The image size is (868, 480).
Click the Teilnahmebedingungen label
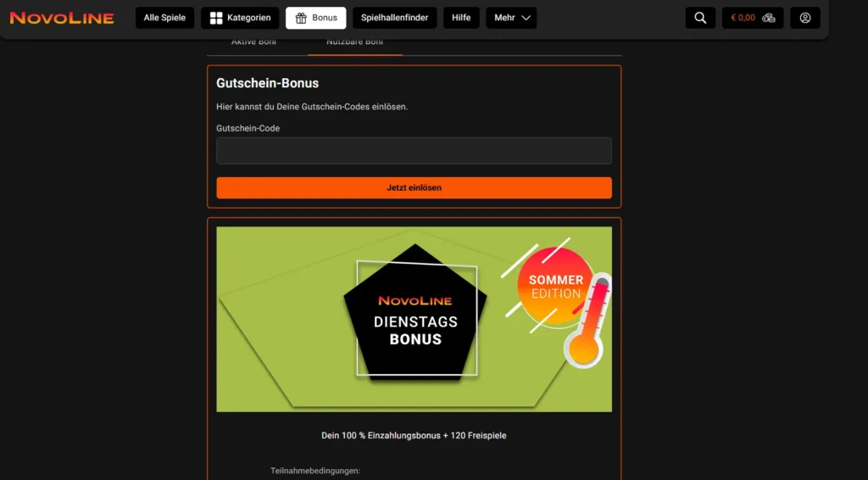pos(315,471)
